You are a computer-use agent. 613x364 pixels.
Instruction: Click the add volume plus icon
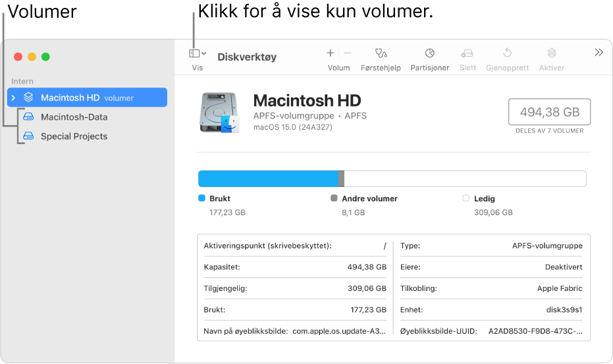[331, 53]
